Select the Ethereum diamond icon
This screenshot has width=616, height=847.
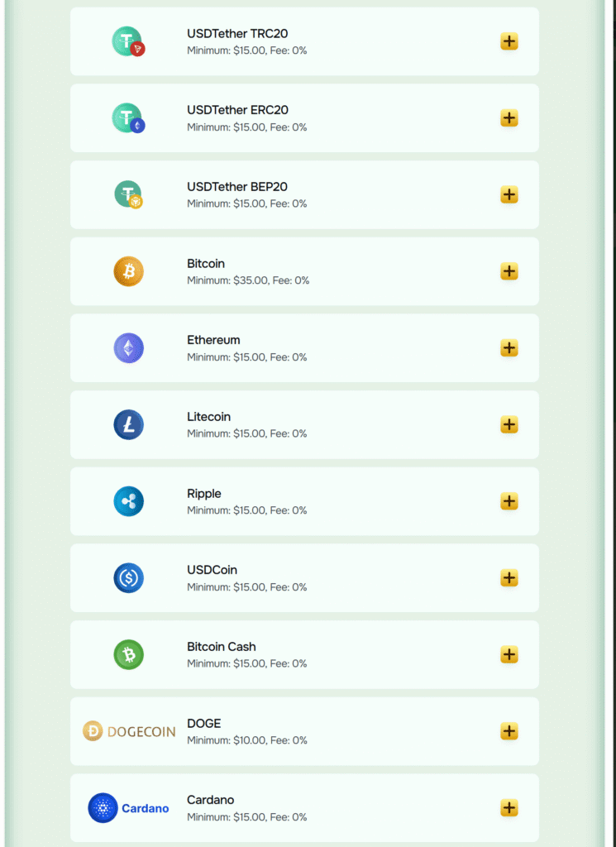point(128,347)
